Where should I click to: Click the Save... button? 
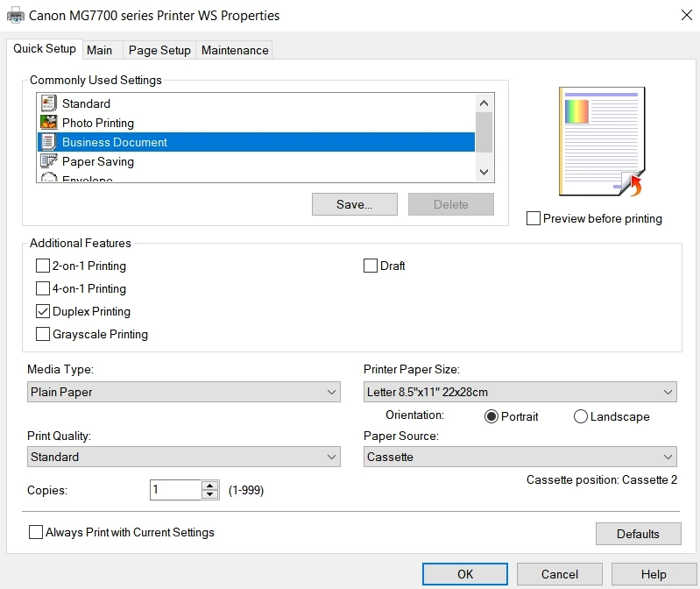[x=355, y=204]
